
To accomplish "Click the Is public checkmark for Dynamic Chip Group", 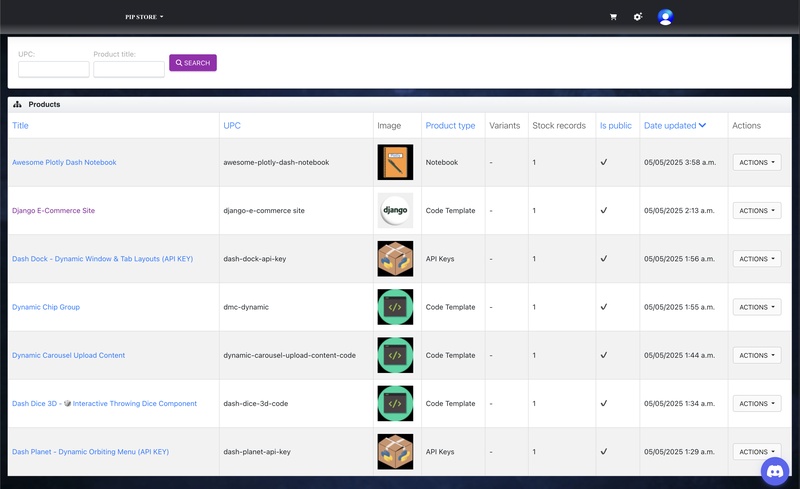I will tap(604, 306).
